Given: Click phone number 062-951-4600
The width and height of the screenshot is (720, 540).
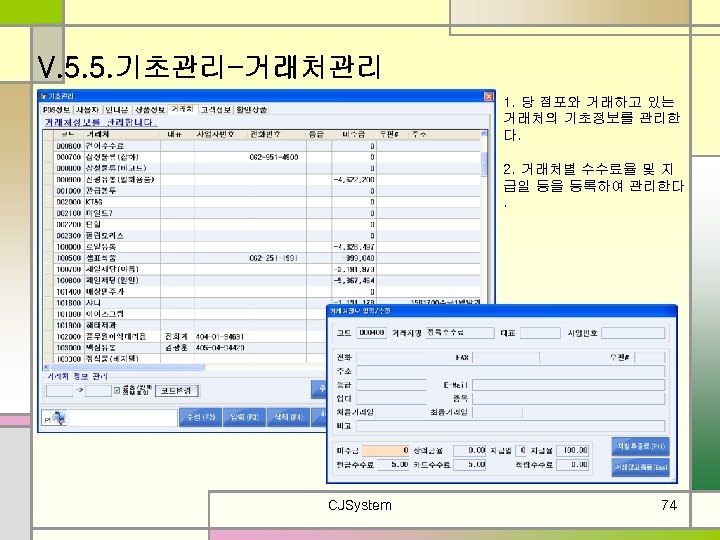Looking at the screenshot, I should click(274, 157).
